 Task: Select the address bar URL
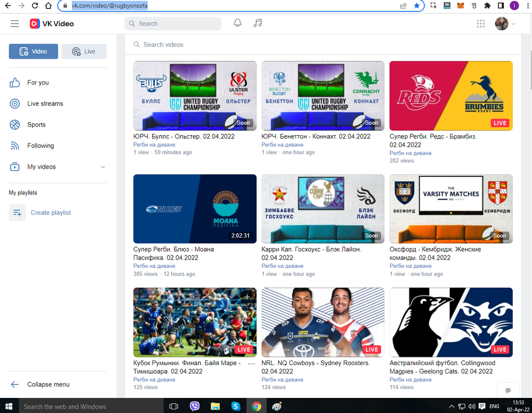point(110,5)
